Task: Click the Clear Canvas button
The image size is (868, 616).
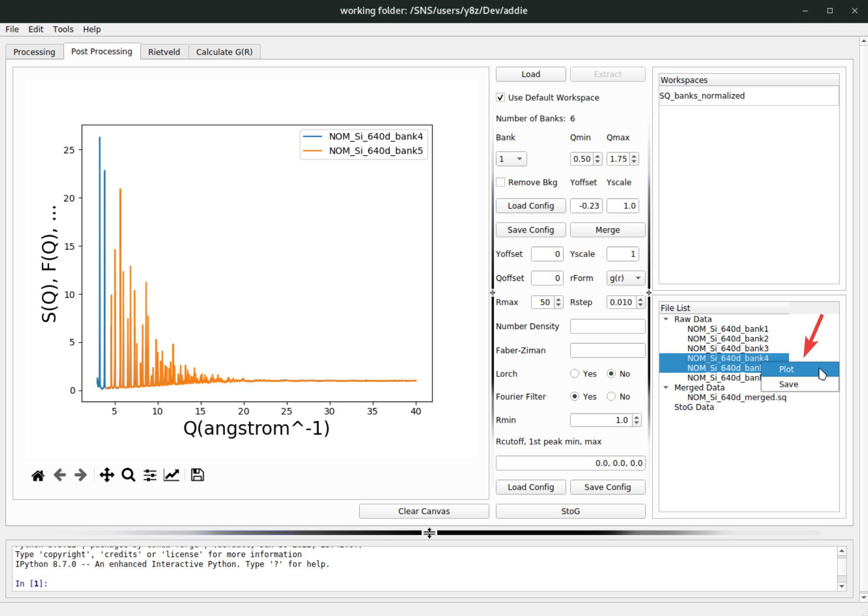Action: pyautogui.click(x=424, y=511)
